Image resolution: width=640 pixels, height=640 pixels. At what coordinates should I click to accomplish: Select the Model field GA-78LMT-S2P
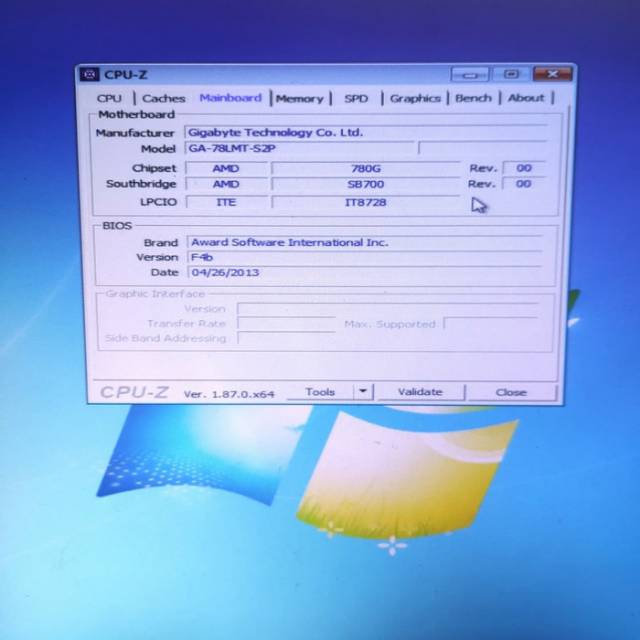(x=298, y=148)
